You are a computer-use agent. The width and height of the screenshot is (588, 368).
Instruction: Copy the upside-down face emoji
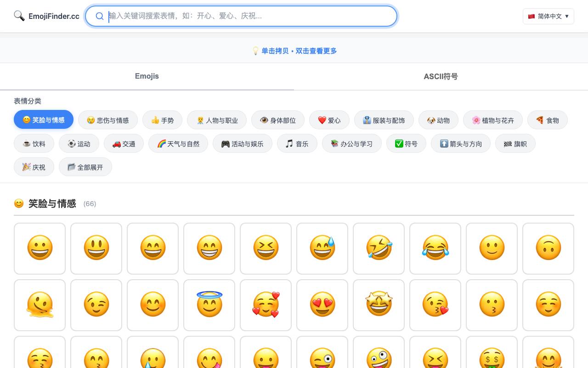(x=548, y=248)
